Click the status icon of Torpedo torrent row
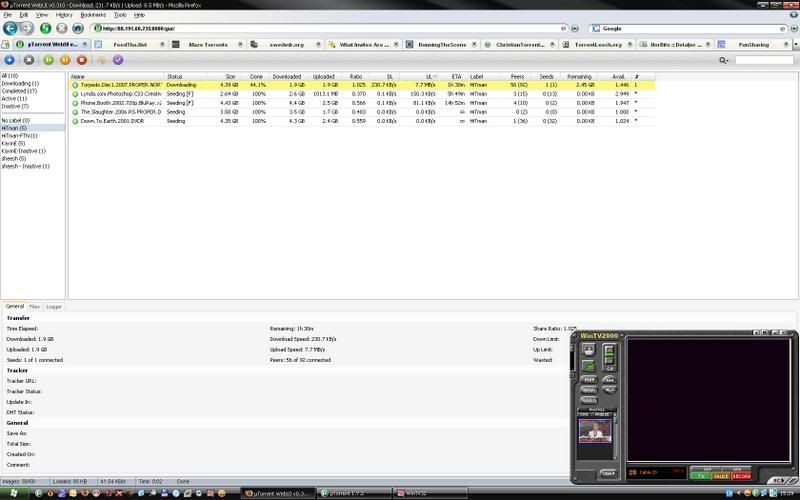The width and height of the screenshot is (800, 500). pyautogui.click(x=75, y=85)
